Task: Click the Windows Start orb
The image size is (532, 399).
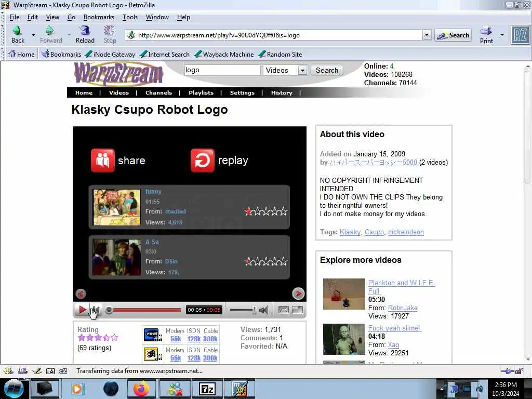Action: tap(13, 389)
